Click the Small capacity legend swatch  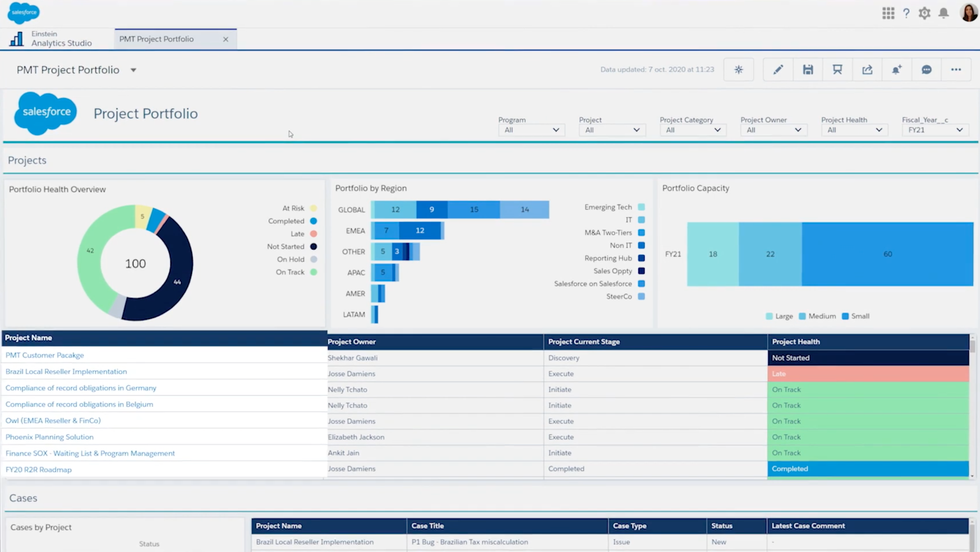[x=845, y=316]
